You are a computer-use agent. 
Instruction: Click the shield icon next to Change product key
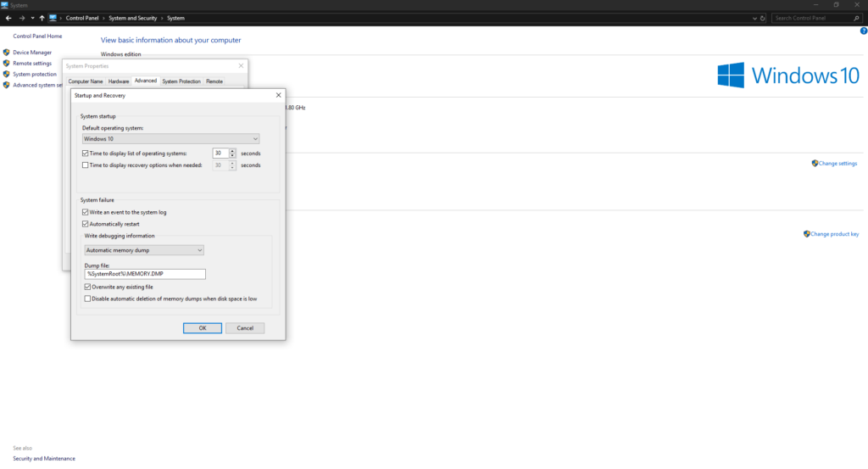pos(807,234)
